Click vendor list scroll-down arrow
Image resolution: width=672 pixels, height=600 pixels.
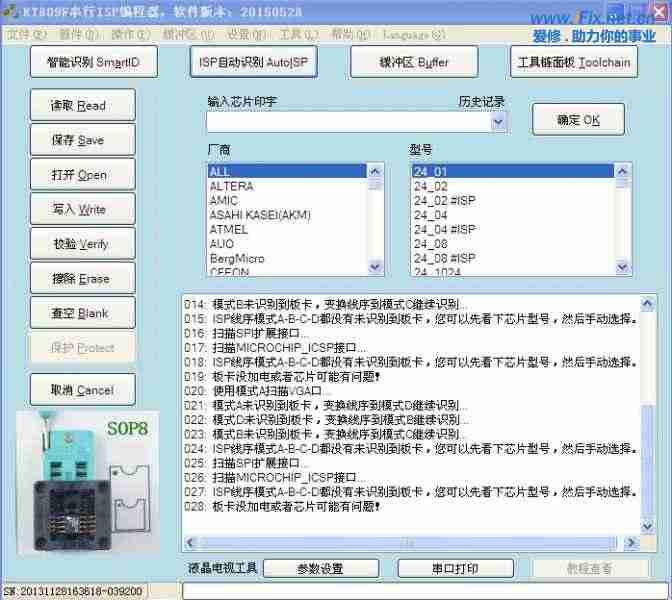click(x=375, y=267)
